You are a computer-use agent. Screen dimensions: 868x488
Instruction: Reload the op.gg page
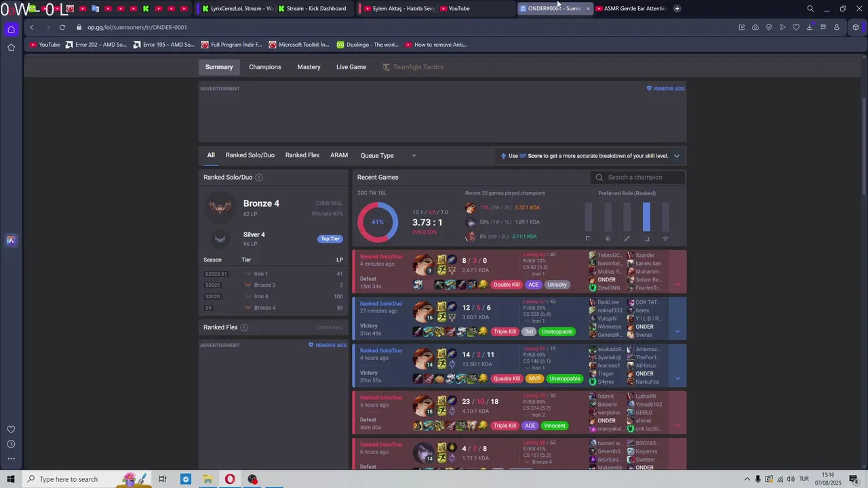pos(62,27)
